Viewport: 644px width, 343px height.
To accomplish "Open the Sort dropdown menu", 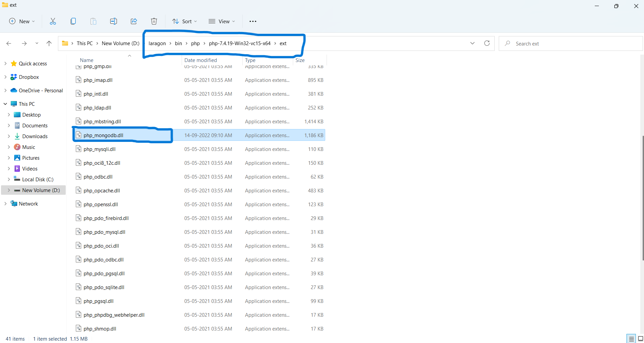I will [x=184, y=21].
